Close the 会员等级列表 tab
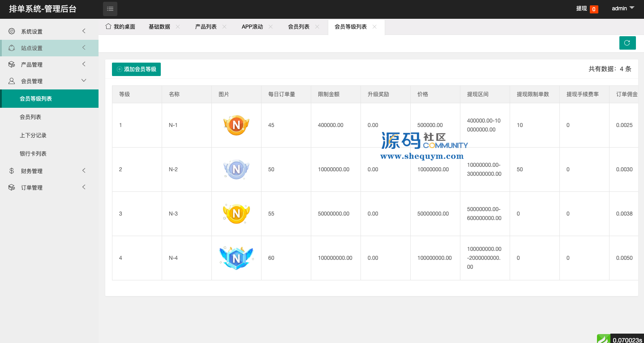The image size is (644, 343). click(x=374, y=27)
